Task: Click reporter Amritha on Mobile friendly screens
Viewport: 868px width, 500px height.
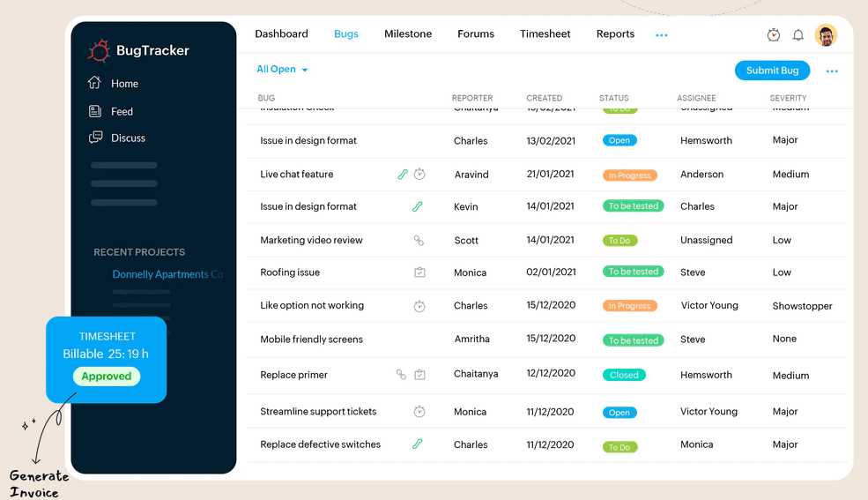Action: click(472, 339)
